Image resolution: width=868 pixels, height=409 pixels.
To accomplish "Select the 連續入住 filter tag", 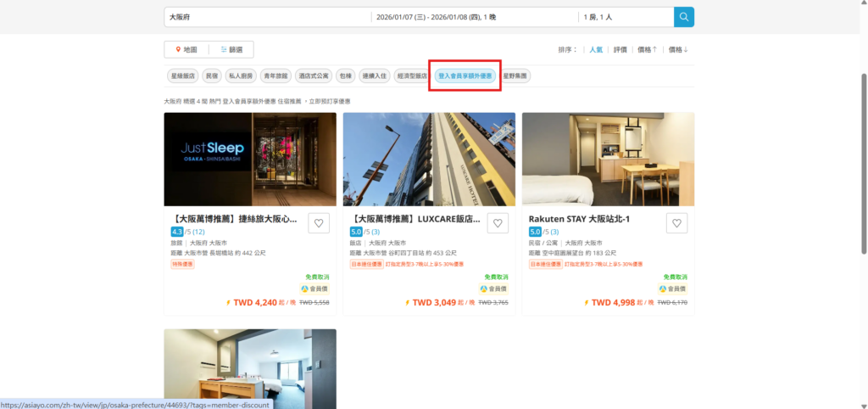I will (374, 76).
